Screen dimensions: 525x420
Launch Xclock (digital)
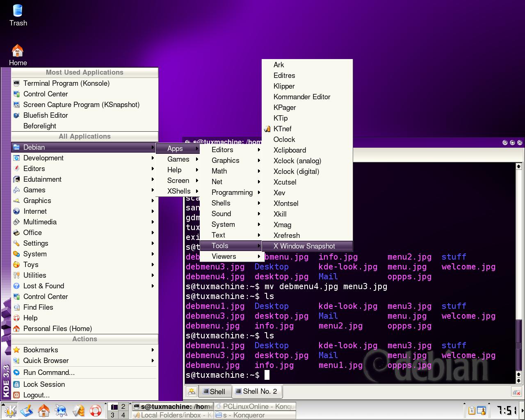coord(307,171)
